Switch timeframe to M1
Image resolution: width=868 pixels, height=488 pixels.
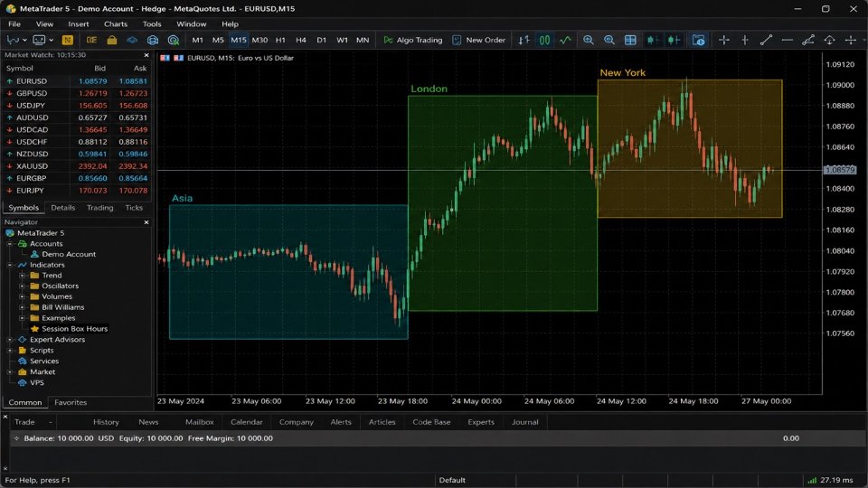coord(198,40)
